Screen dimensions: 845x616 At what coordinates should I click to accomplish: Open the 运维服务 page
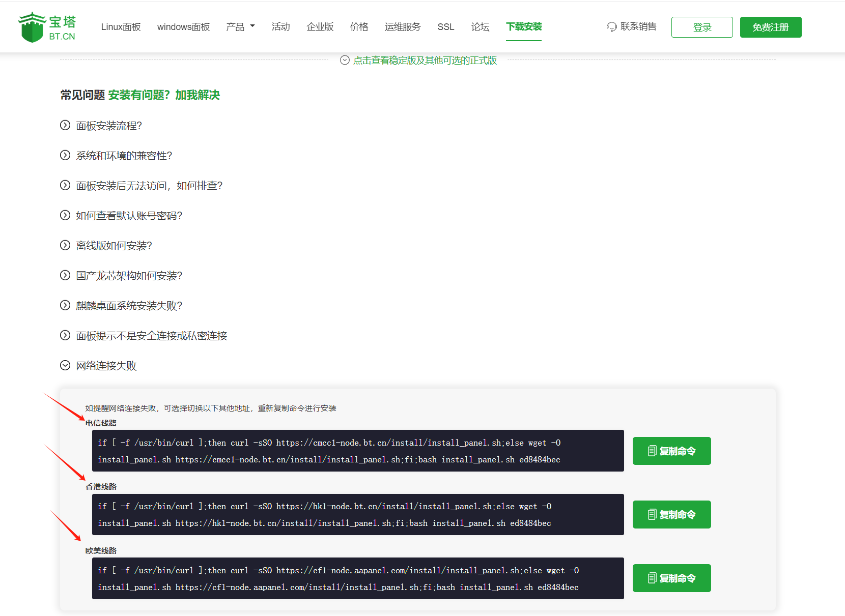pos(403,27)
